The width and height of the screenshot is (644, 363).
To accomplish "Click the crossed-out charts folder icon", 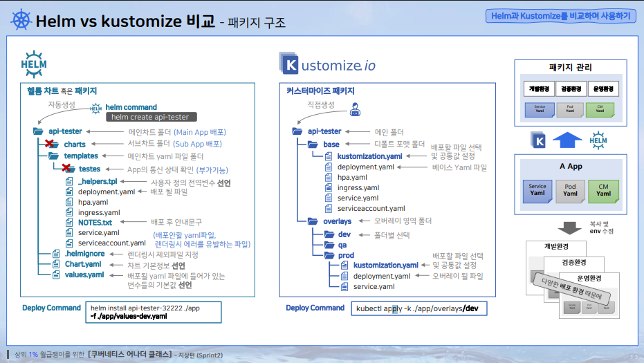I will point(53,144).
